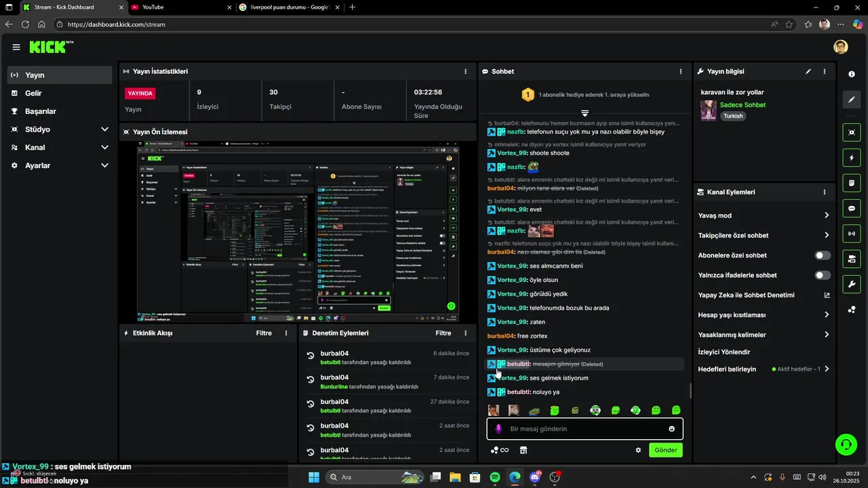Click the chat message input field

585,429
